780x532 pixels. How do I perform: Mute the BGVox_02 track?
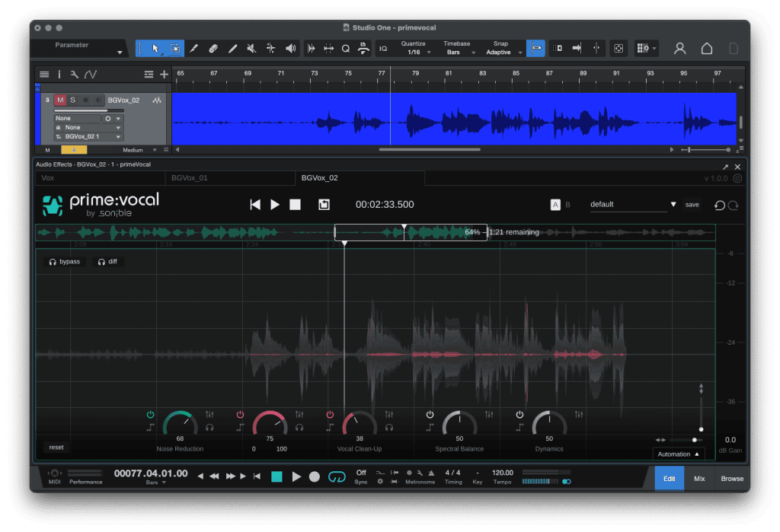click(60, 100)
